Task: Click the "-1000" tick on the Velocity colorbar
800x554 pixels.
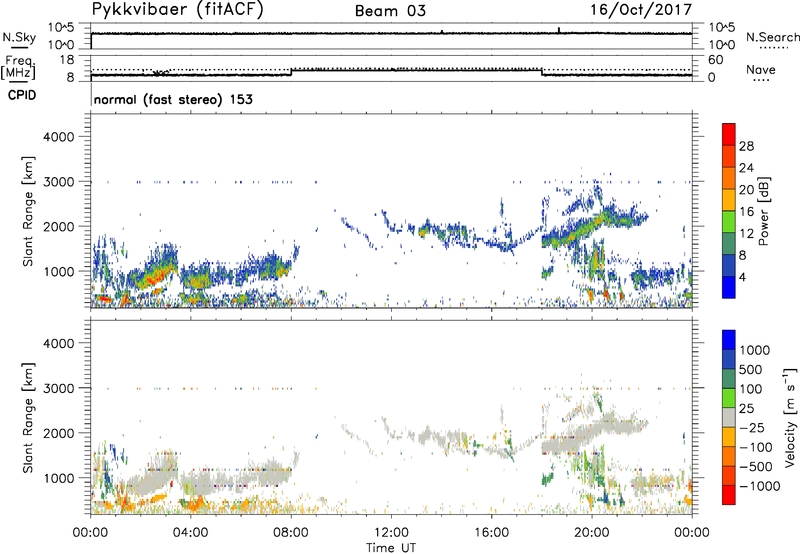Action: click(x=759, y=486)
